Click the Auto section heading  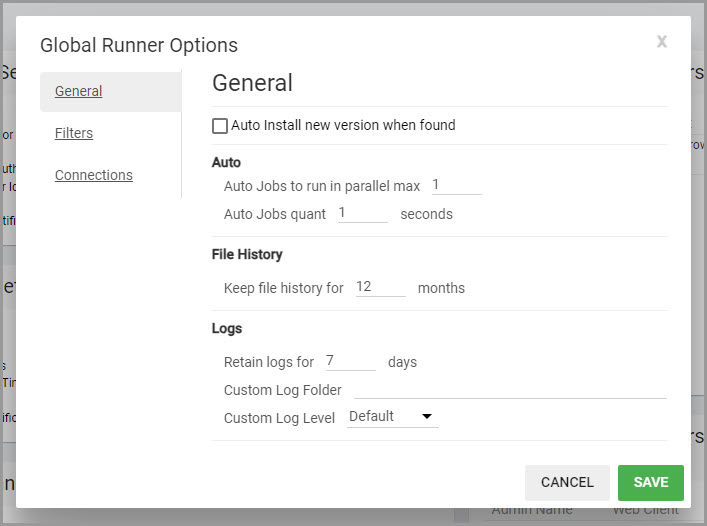point(226,162)
